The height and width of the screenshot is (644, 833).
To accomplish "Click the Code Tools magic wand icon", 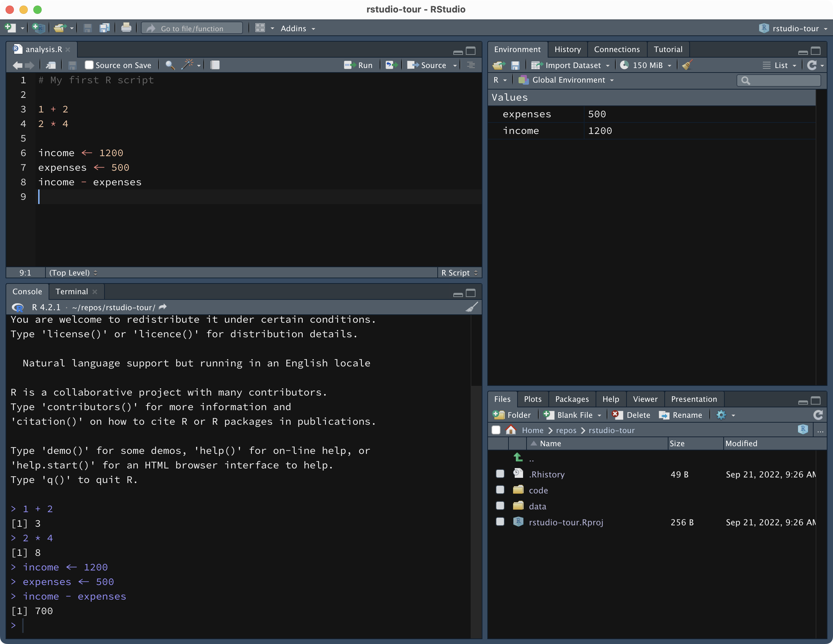I will click(x=187, y=65).
